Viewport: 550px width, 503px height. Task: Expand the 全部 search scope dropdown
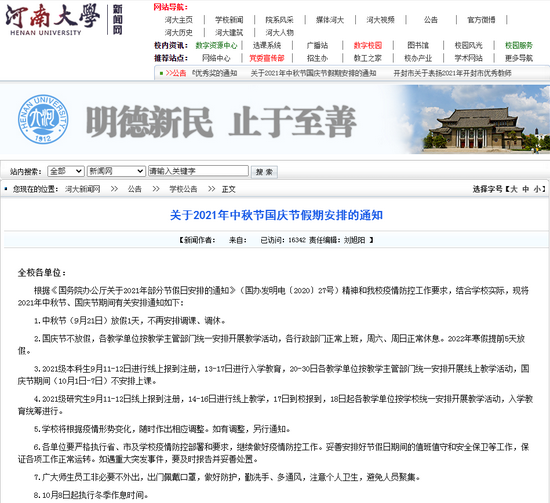tap(66, 171)
